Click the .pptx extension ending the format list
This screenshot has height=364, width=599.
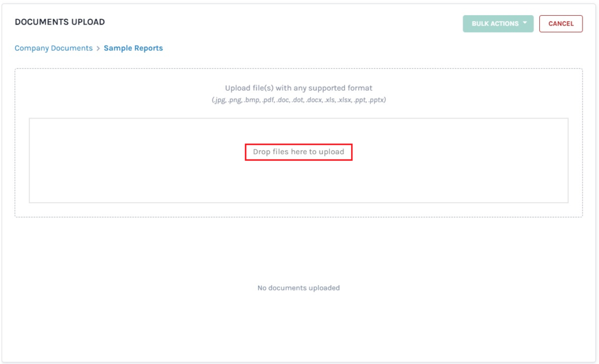pyautogui.click(x=377, y=100)
